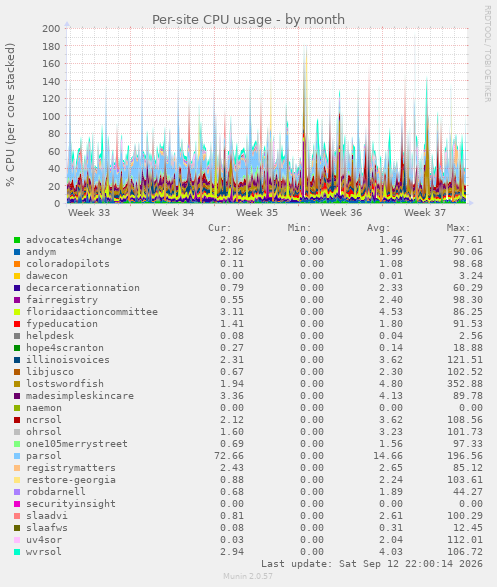Screen dimensions: 497x587
Task: Select the 'slaadvi' legend label
Action: click(x=47, y=516)
